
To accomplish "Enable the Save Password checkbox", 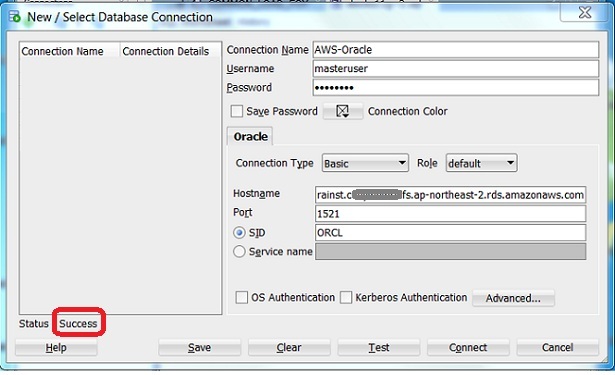I will coord(237,111).
